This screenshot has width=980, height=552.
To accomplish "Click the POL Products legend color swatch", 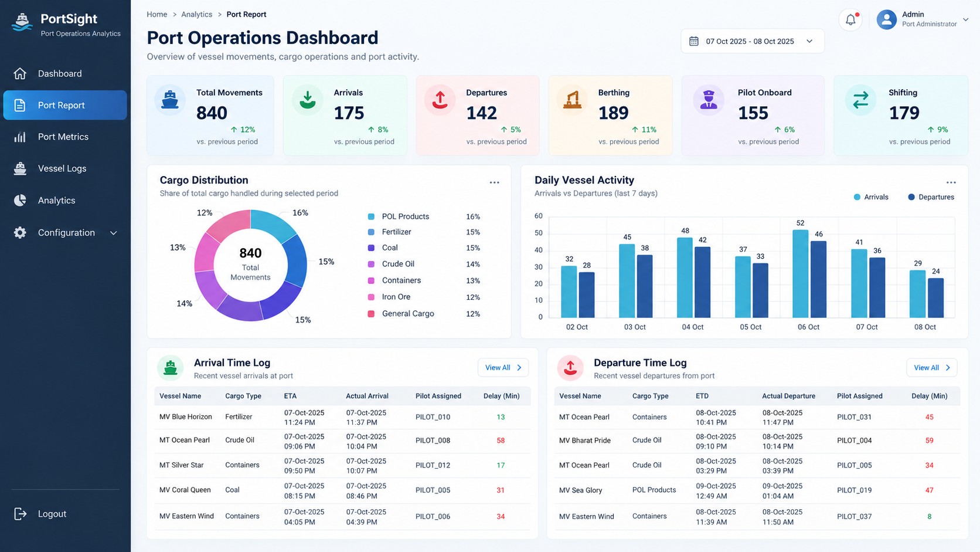I will pyautogui.click(x=371, y=216).
